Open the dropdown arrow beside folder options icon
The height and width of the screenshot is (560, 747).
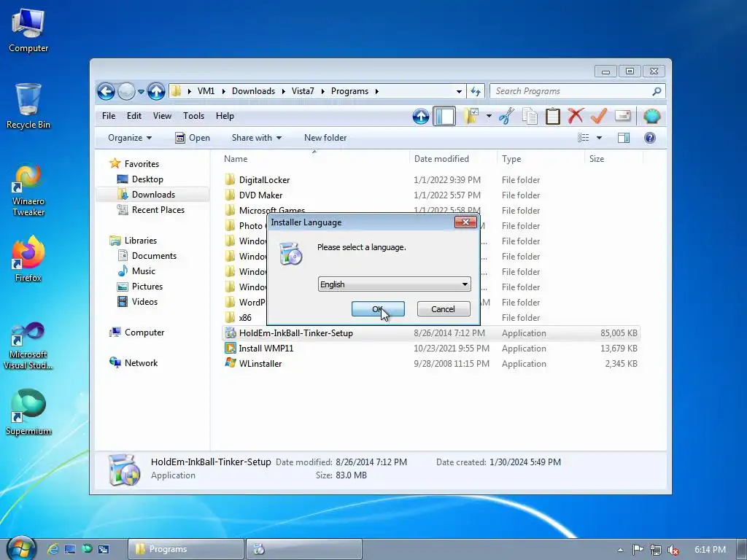pyautogui.click(x=489, y=116)
